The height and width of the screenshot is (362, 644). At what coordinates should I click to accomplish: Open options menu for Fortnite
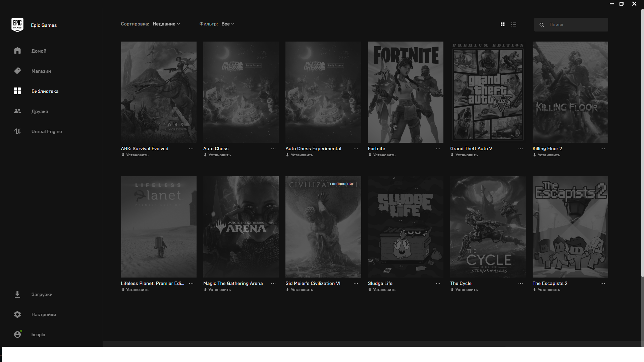tap(438, 148)
